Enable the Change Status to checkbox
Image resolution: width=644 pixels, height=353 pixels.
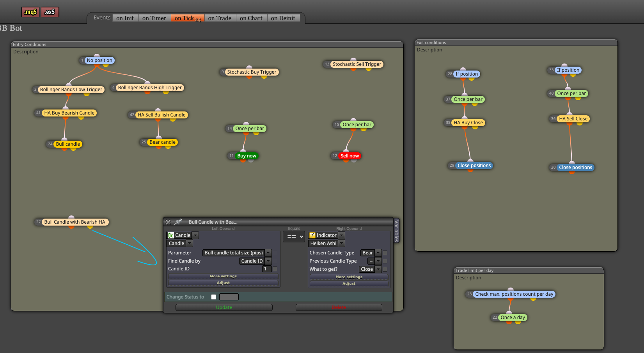213,297
